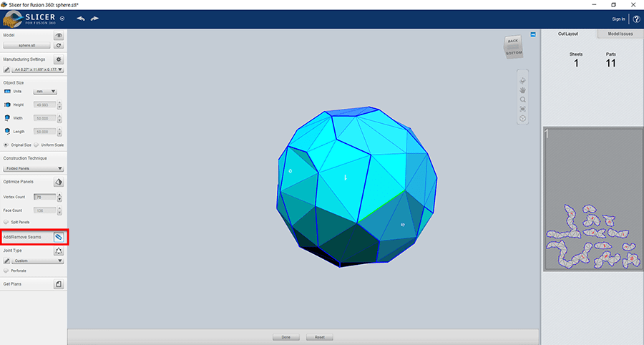Screen dimensions: 644x345
Task: Decrease Width with stepper down arrow
Action: (59, 121)
